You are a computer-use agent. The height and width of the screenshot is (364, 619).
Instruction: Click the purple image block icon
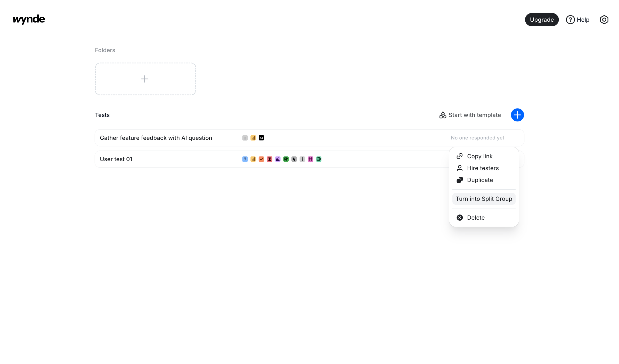[x=278, y=159]
